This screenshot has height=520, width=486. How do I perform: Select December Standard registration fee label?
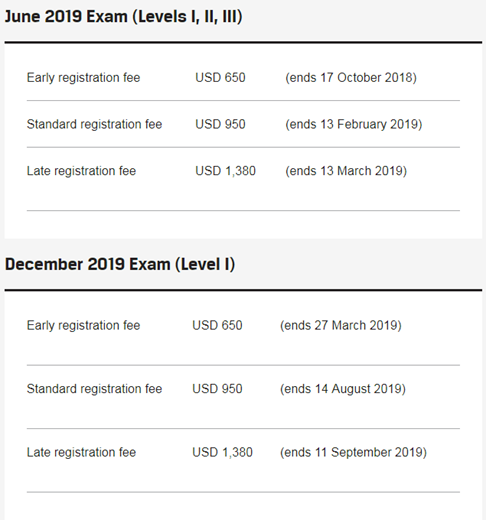click(x=94, y=389)
